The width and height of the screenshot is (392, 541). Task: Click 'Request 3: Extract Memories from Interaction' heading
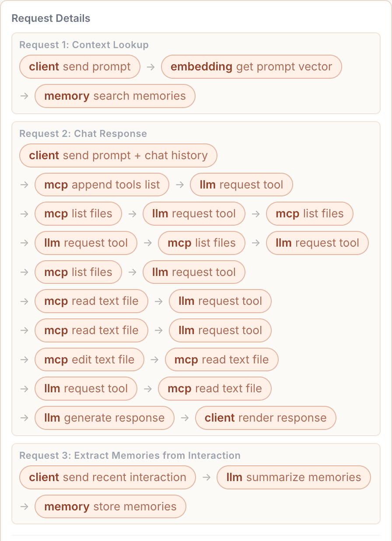pos(130,455)
